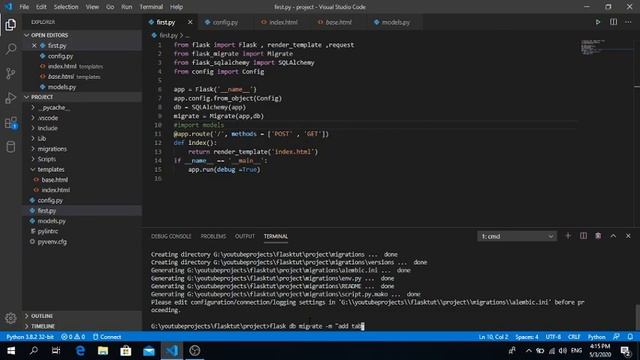Switch to the Problems panel tab
Screen dimensions: 640x360
pos(213,236)
